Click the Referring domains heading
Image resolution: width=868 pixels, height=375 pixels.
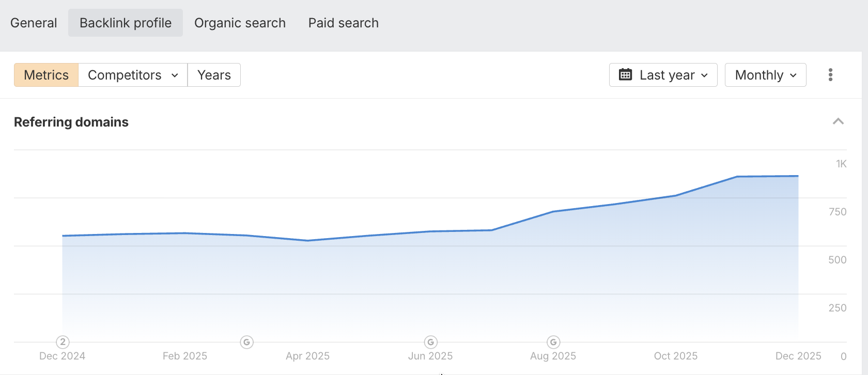(x=71, y=122)
